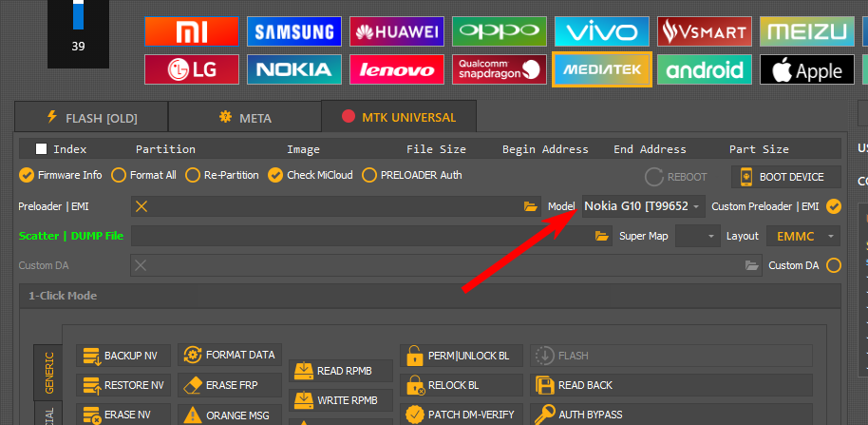Open the Huawei brand module
This screenshot has height=425, width=868.
(x=396, y=31)
